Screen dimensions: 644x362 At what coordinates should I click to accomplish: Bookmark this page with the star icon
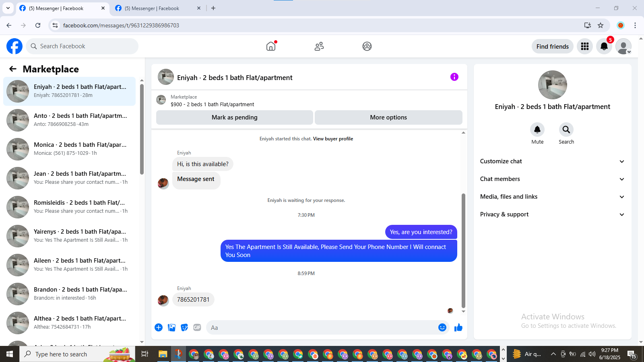point(601,25)
